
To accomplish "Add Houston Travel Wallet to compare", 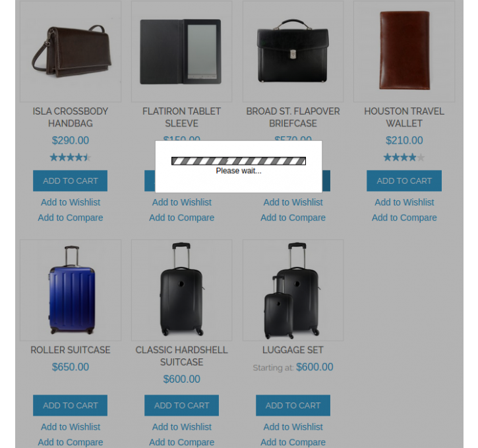I will pyautogui.click(x=404, y=217).
